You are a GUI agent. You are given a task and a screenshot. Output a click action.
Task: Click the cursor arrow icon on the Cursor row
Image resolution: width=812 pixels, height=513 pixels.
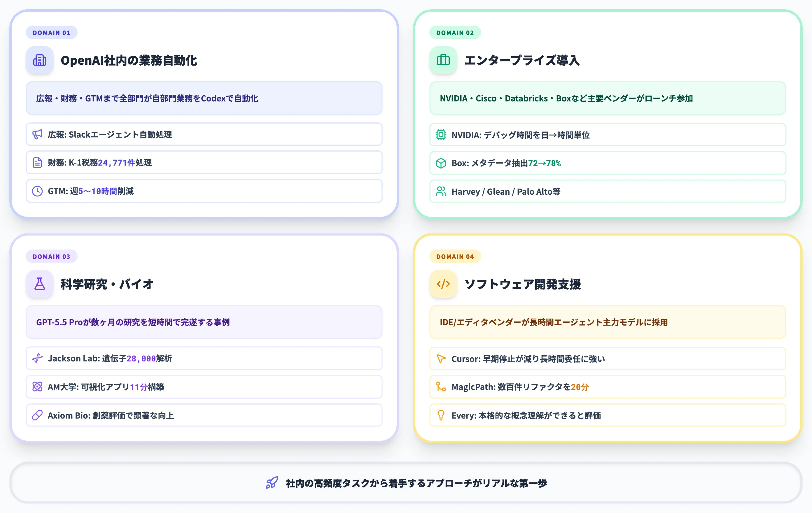tap(441, 359)
